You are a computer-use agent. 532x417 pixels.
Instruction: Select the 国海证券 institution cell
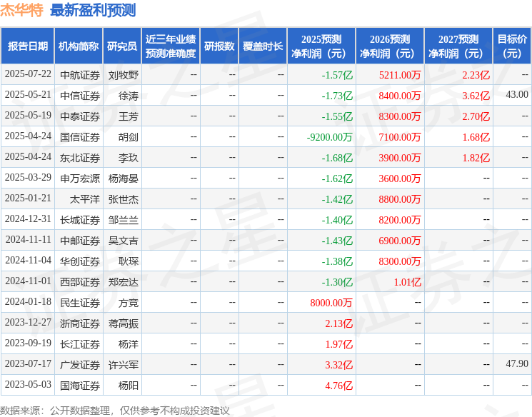[80, 386]
